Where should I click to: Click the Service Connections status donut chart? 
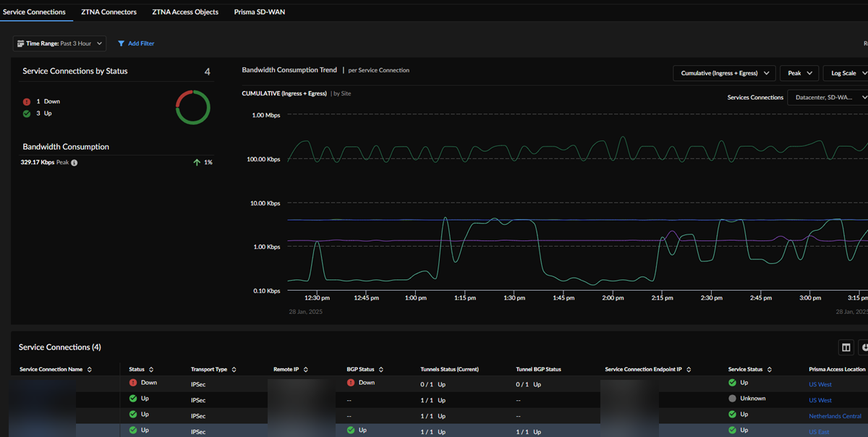point(192,107)
